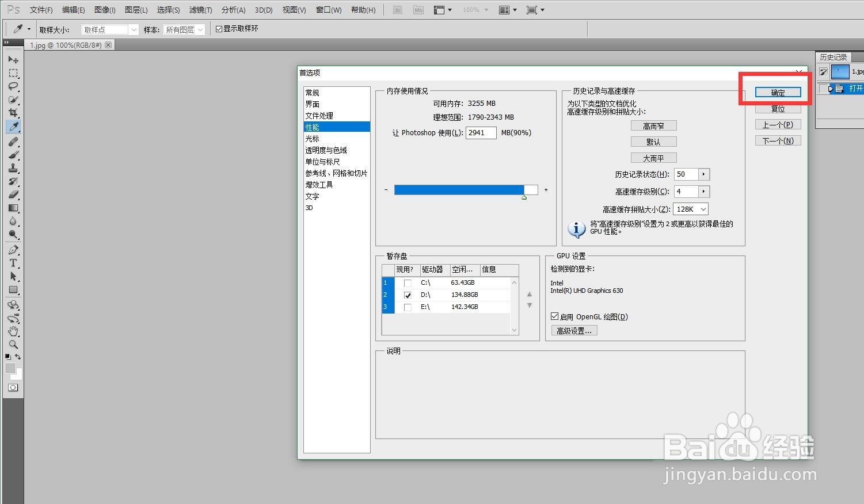
Task: Select the Clone Stamp tool
Action: click(x=13, y=168)
